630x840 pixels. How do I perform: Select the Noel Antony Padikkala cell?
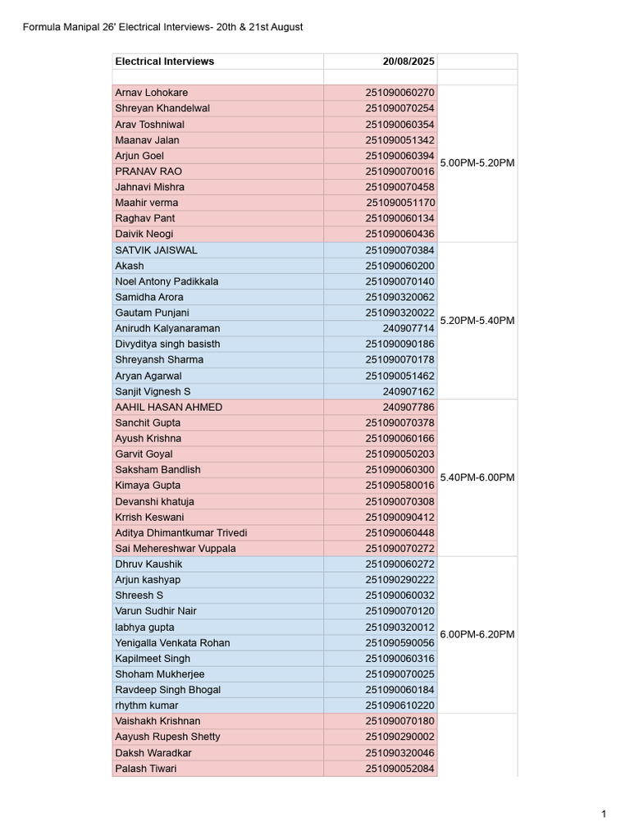coord(217,281)
